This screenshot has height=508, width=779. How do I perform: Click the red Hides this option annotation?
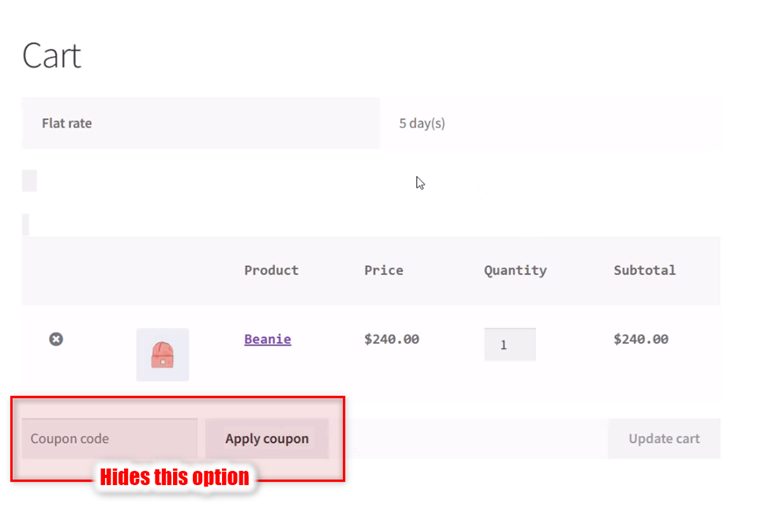click(174, 477)
